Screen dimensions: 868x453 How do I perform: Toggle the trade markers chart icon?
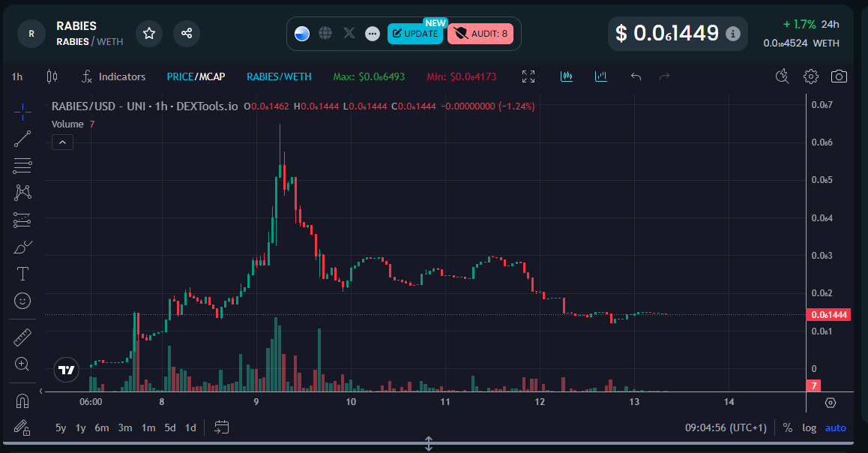click(567, 76)
